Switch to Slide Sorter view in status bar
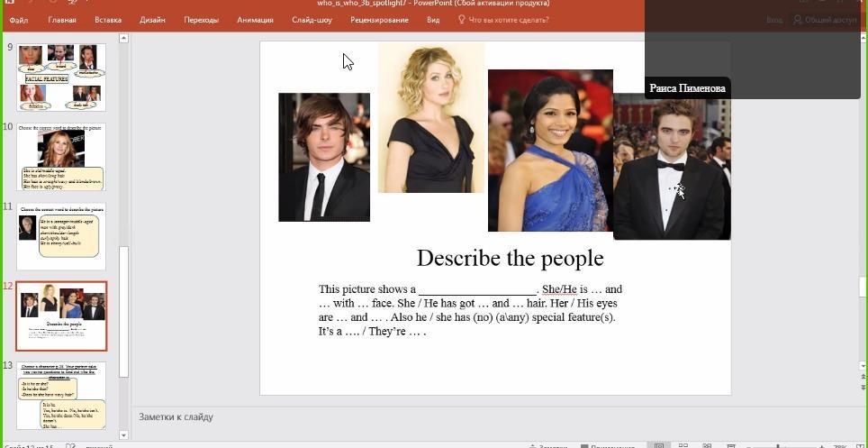Image resolution: width=868 pixels, height=448 pixels. click(x=683, y=445)
